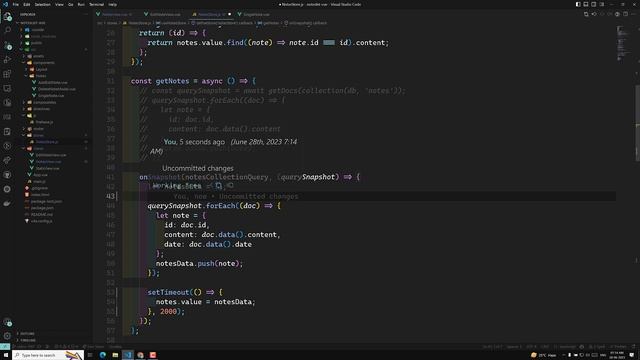640x360 pixels.
Task: Click the Windows Start button
Action: pos(6,355)
